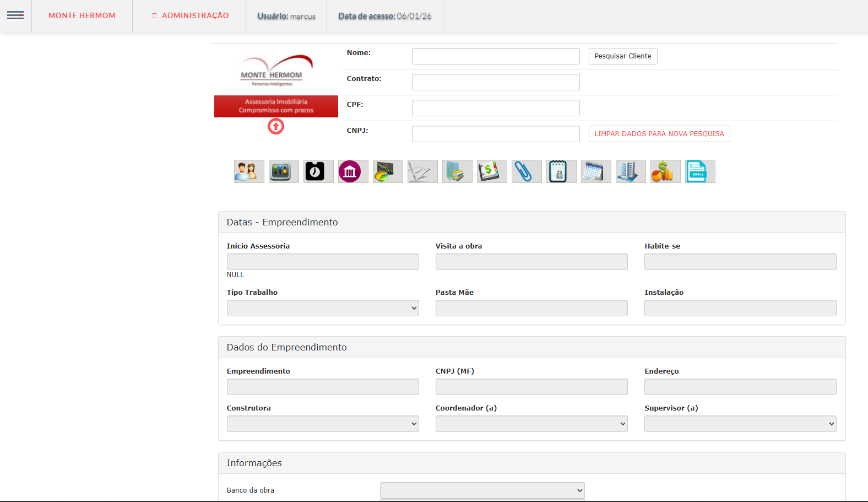Open the Construtora dropdown

(323, 424)
